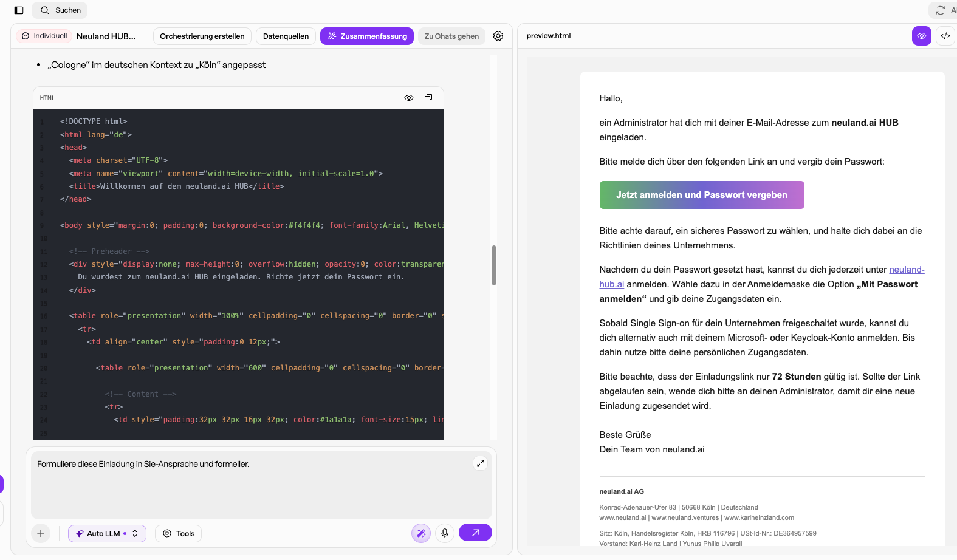957x560 pixels.
Task: Switch preview.html to code view
Action: [x=945, y=36]
